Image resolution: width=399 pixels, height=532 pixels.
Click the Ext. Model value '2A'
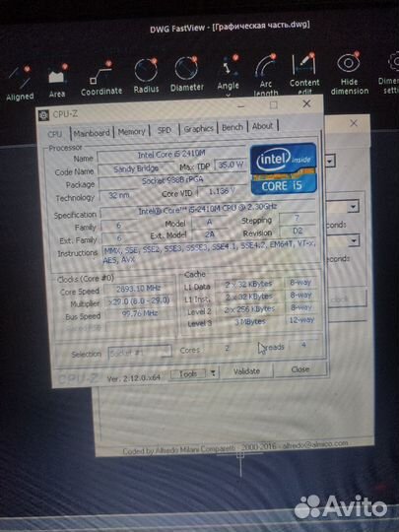point(209,234)
